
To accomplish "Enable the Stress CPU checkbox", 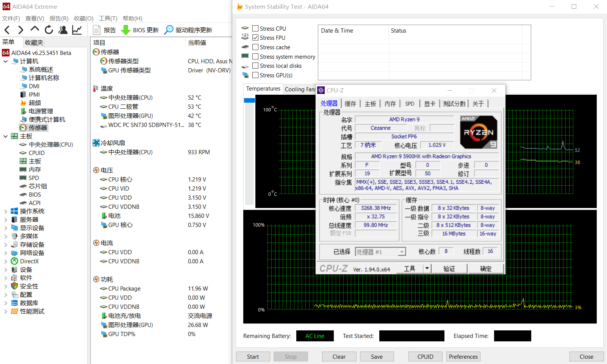I will [255, 28].
